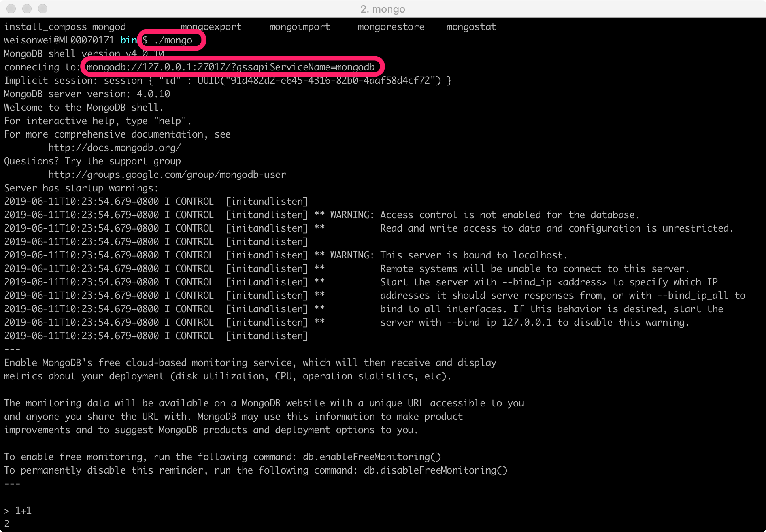
Task: Click 'Server has startup warnings:' line
Action: tap(81, 188)
